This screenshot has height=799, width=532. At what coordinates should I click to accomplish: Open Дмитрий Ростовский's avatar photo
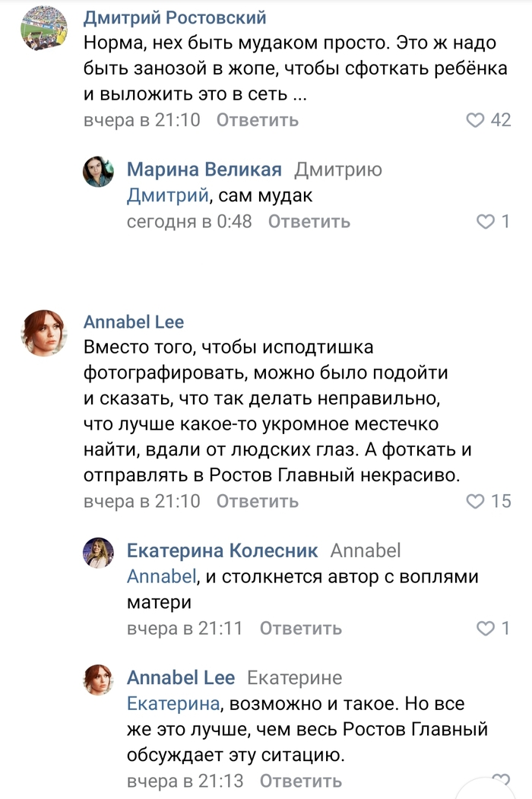tap(43, 28)
